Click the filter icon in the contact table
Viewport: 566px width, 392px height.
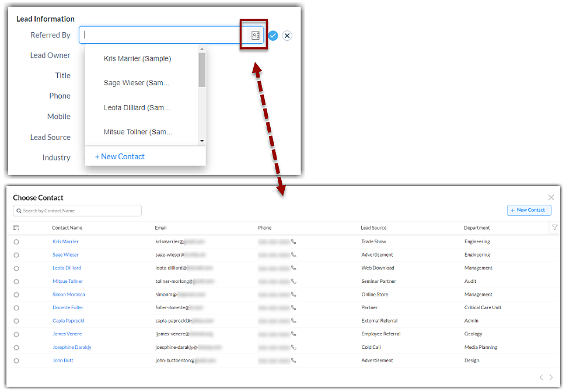point(554,228)
